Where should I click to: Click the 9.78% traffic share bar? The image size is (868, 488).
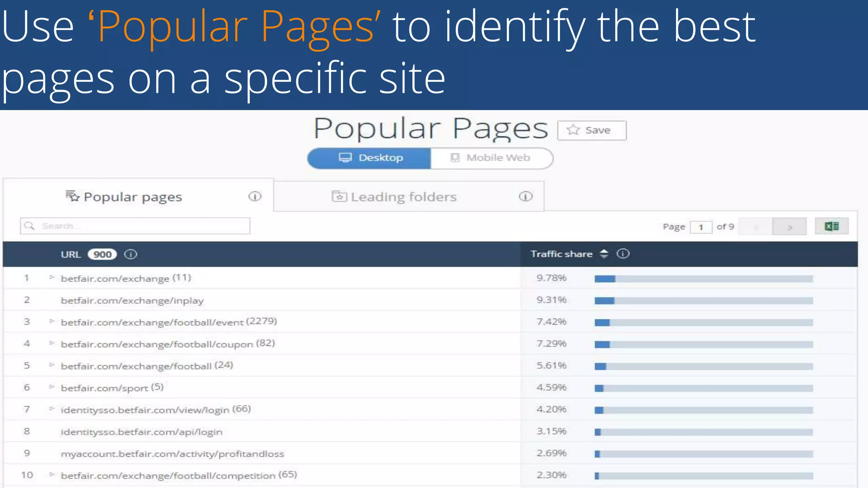(x=704, y=279)
